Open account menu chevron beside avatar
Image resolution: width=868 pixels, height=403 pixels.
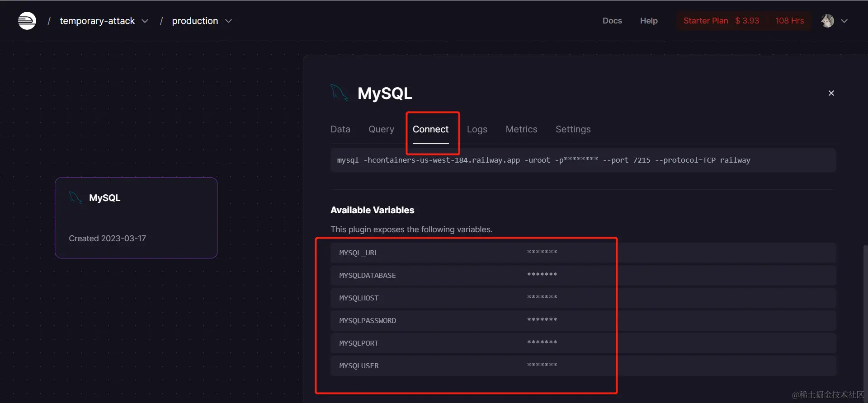[844, 21]
